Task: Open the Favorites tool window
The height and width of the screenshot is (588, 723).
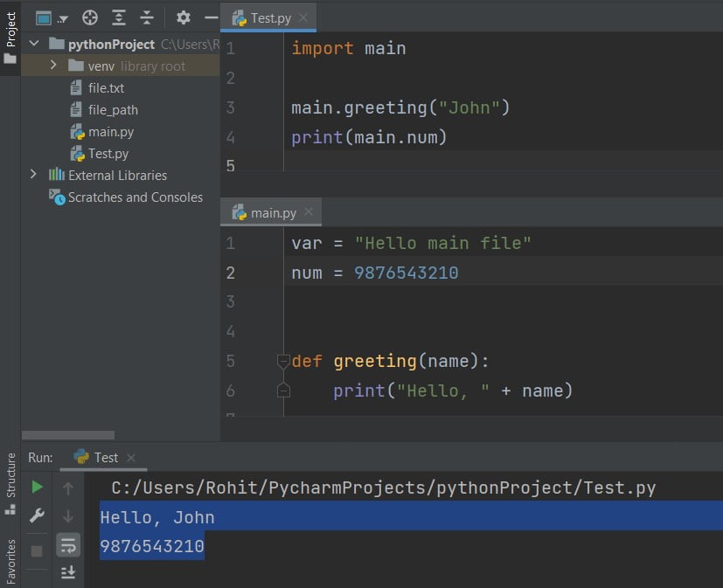Action: (10, 550)
